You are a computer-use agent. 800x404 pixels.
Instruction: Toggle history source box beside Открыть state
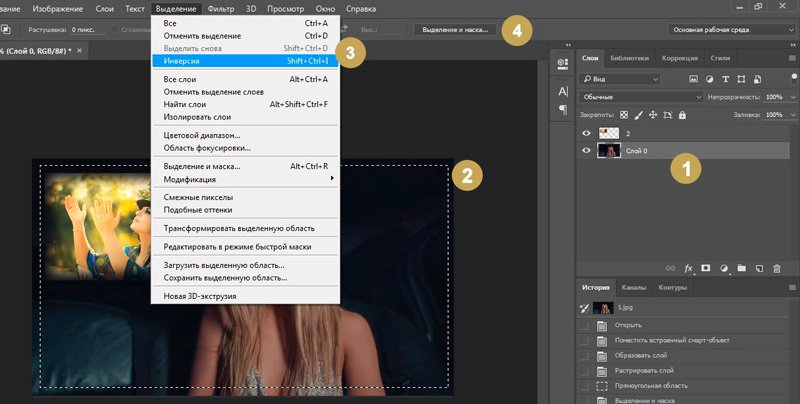pos(584,326)
